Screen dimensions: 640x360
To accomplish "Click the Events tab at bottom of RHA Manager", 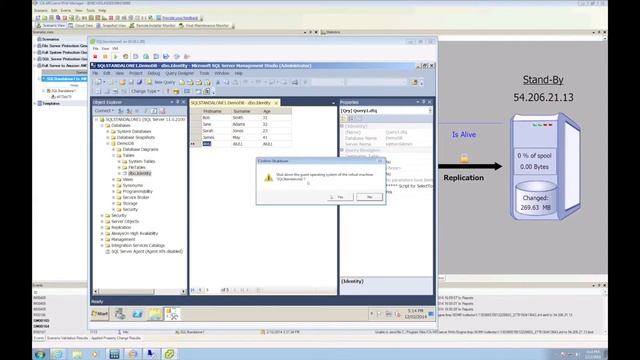I will [38, 338].
